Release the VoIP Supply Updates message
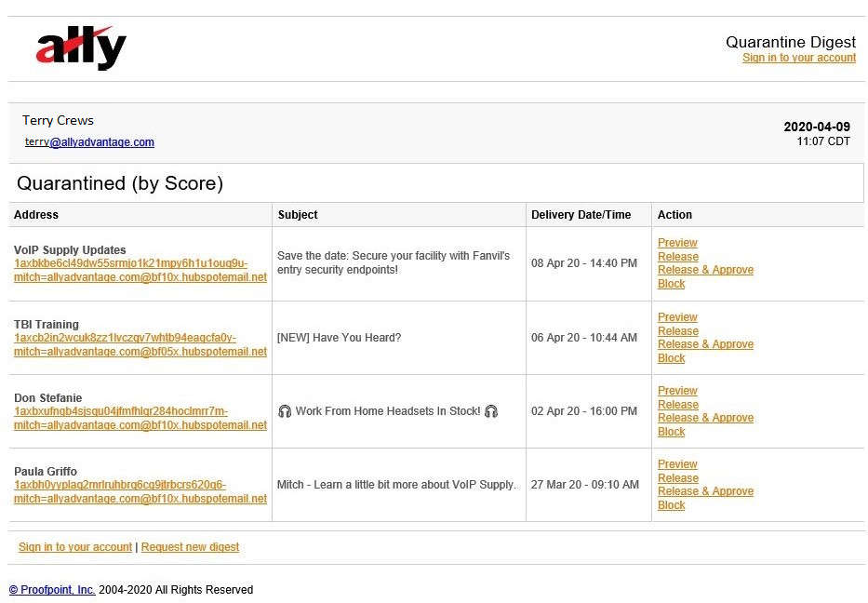Image resolution: width=868 pixels, height=603 pixels. pyautogui.click(x=677, y=257)
